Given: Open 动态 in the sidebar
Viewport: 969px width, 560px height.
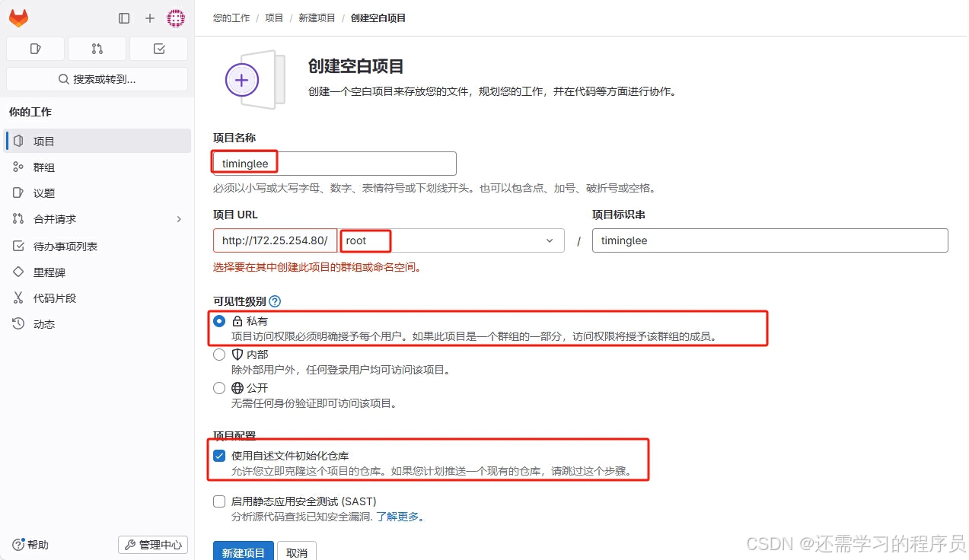Looking at the screenshot, I should (x=98, y=324).
